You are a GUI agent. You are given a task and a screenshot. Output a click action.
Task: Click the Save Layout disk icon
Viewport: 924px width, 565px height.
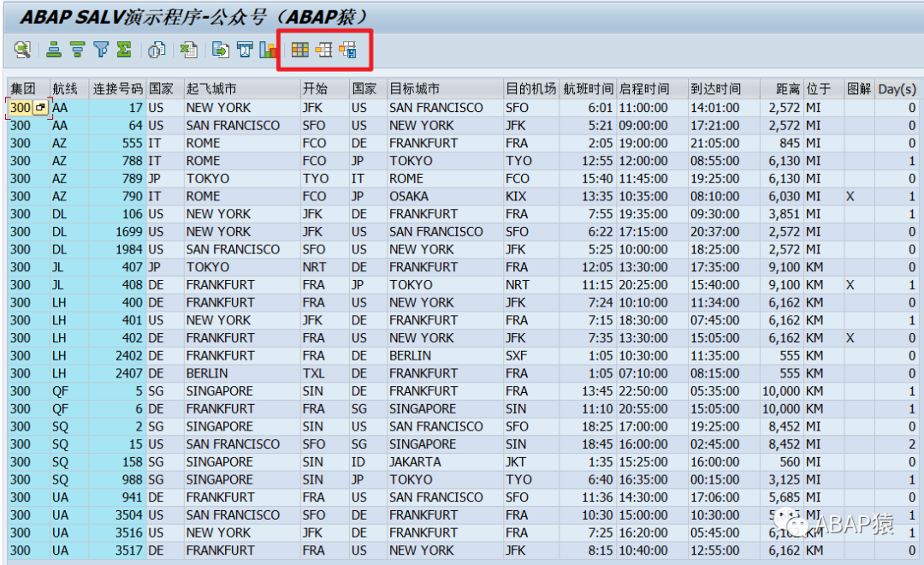[x=347, y=50]
